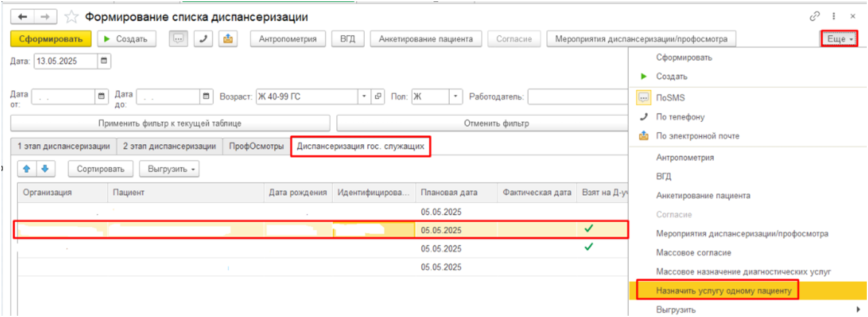This screenshot has height=317, width=868.
Task: Open calendar picker for the Дата field
Action: click(104, 61)
